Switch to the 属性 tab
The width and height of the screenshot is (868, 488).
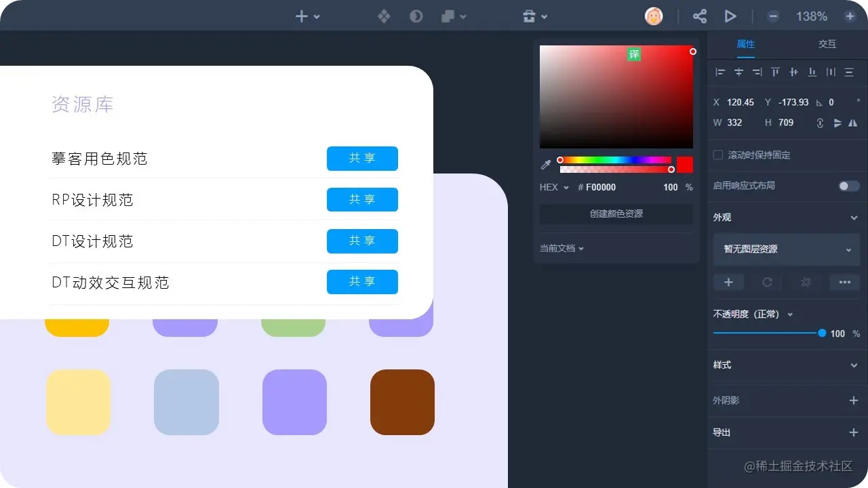[746, 44]
